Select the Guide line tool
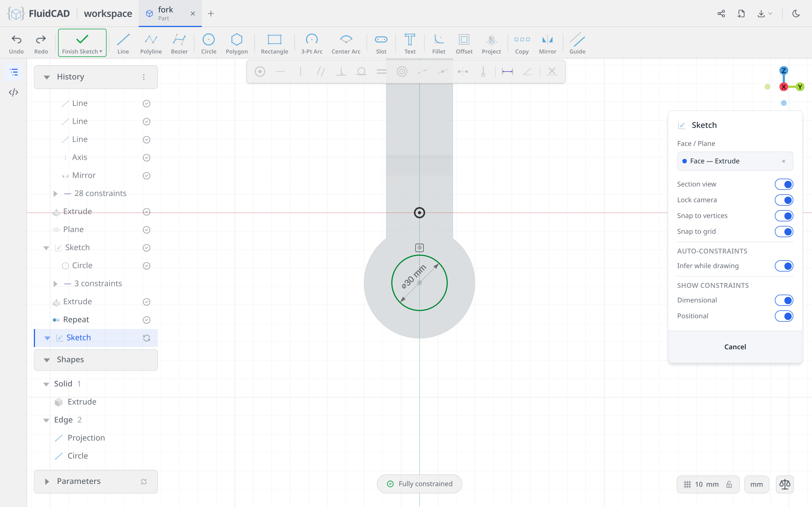Screen dimensions: 812x507 577,43
